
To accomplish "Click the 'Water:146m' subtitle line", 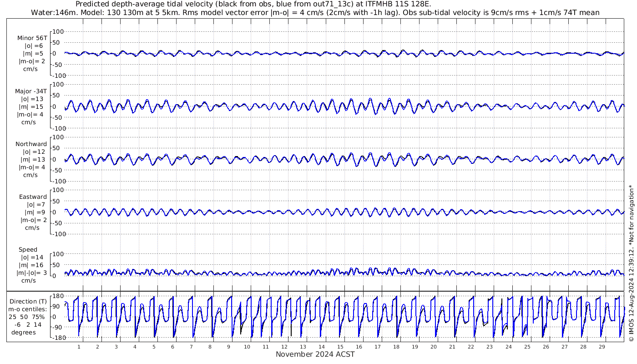I will [x=315, y=13].
